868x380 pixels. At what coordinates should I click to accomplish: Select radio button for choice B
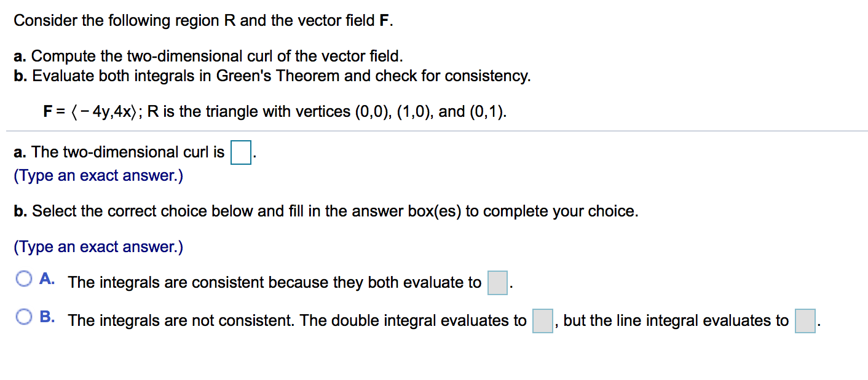pyautogui.click(x=24, y=317)
